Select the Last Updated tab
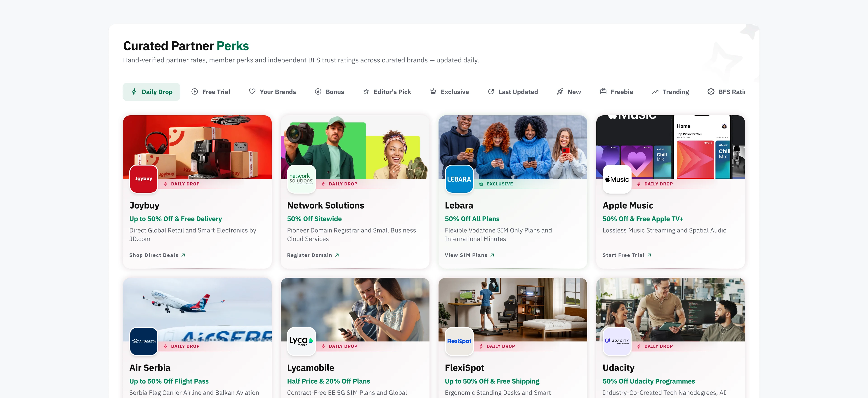 coord(512,92)
